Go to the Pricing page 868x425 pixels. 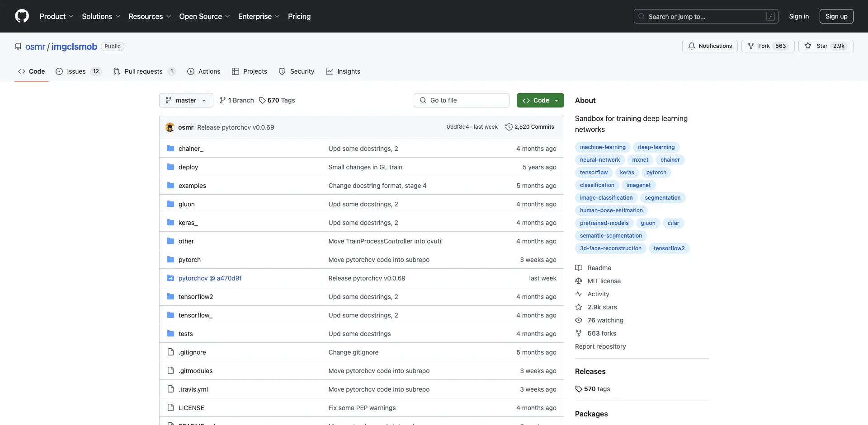299,16
